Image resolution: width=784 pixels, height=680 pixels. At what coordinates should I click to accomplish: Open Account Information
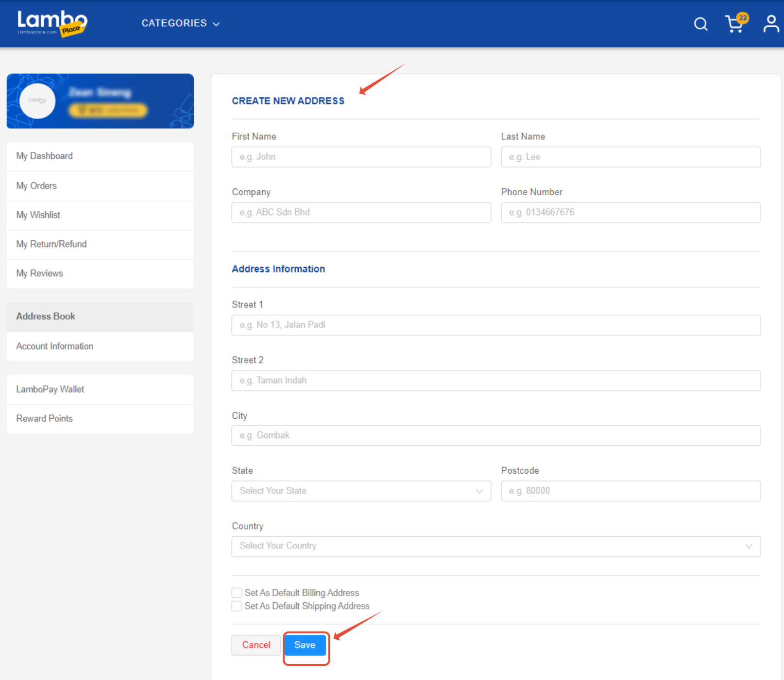pyautogui.click(x=100, y=346)
